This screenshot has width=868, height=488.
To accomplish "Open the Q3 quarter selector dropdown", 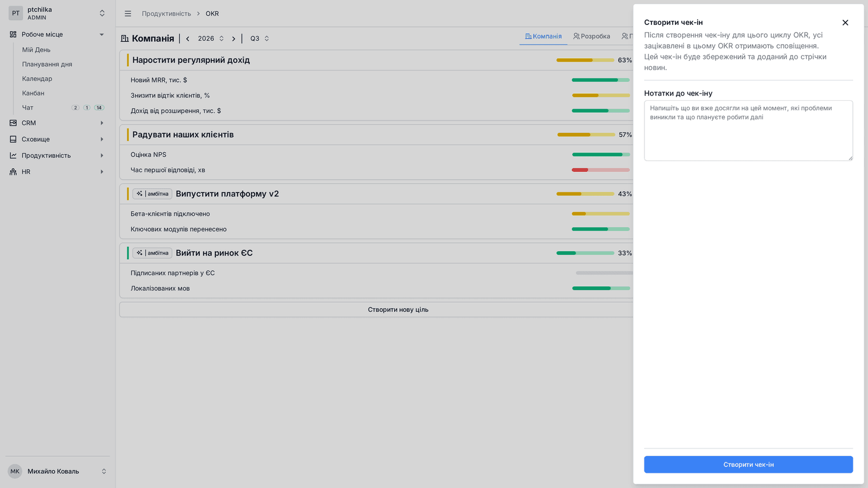I will coord(260,38).
